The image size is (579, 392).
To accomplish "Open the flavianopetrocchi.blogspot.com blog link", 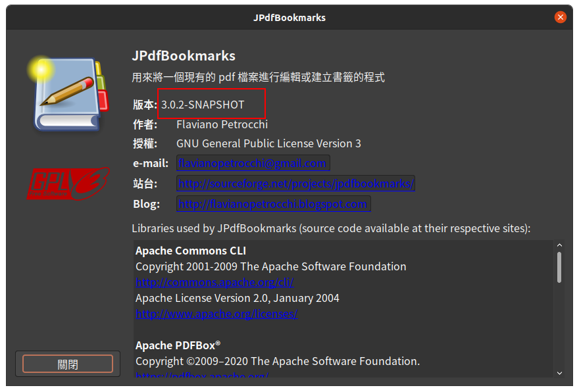I will (273, 204).
